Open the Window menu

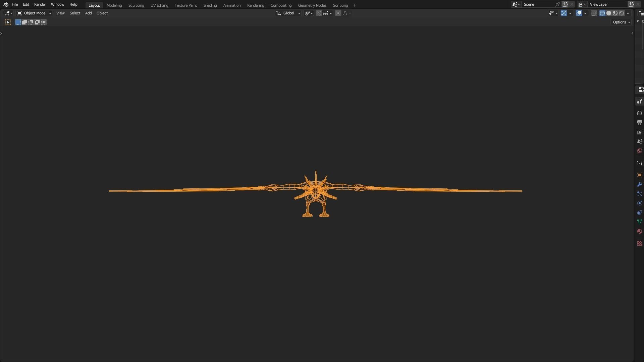click(57, 4)
